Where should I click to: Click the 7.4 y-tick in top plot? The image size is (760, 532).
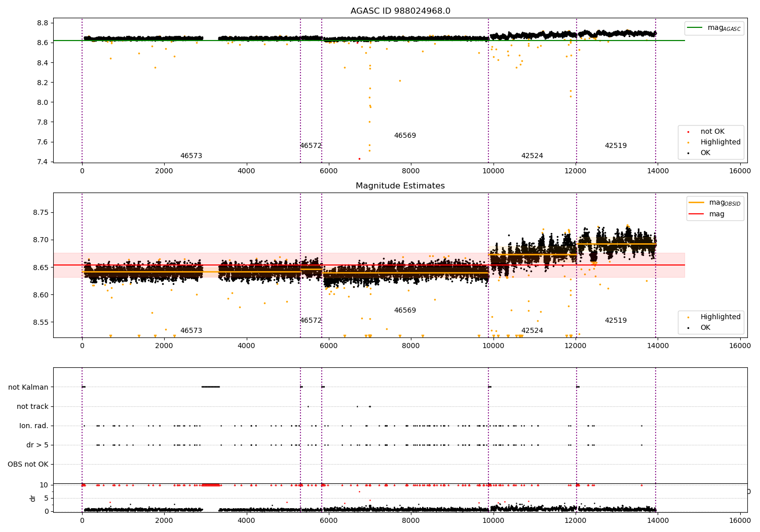coord(43,162)
